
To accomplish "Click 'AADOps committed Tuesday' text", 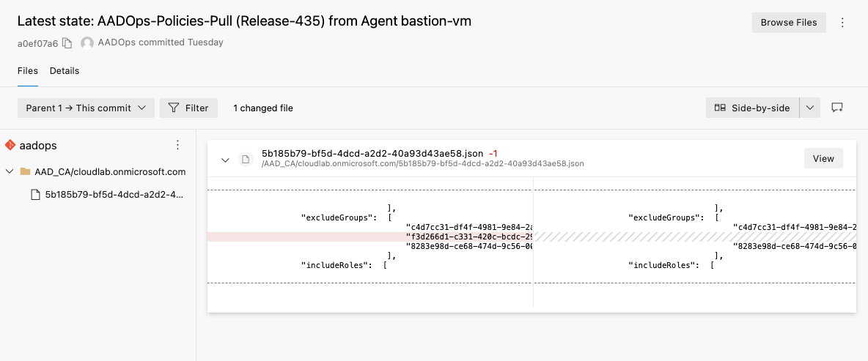I will pos(161,42).
